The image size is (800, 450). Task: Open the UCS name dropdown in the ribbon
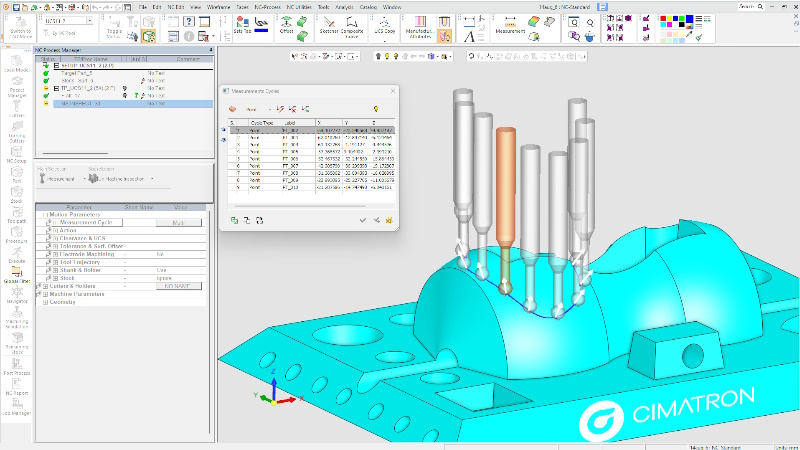(89, 21)
